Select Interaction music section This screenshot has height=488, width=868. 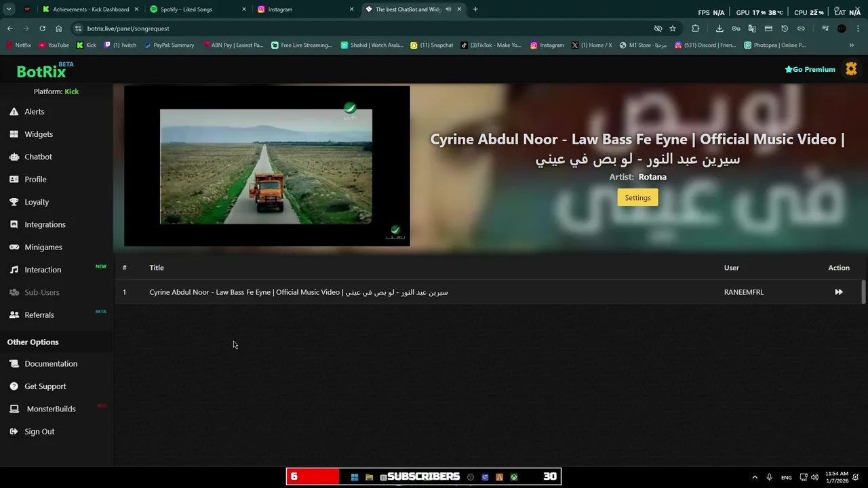tap(43, 270)
